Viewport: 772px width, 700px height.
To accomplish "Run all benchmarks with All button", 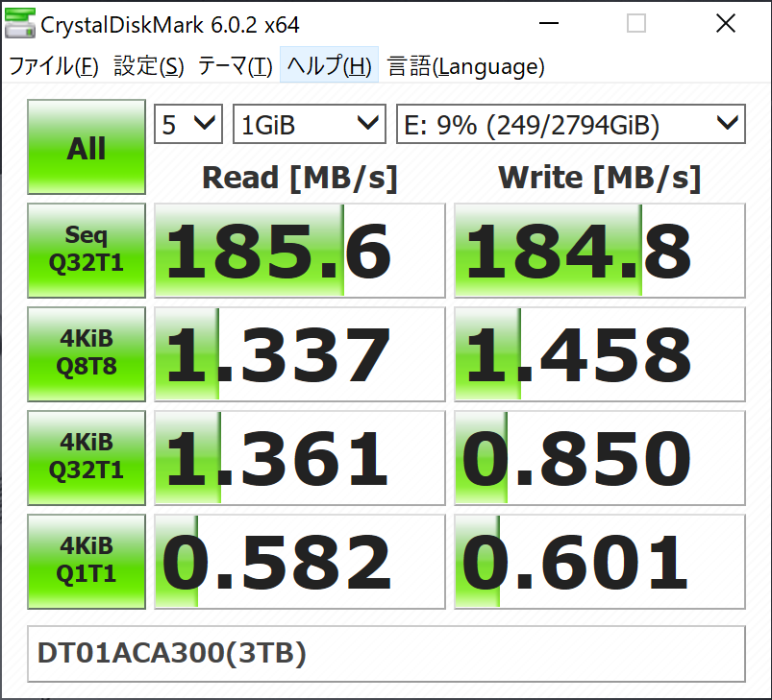I will coord(86,147).
